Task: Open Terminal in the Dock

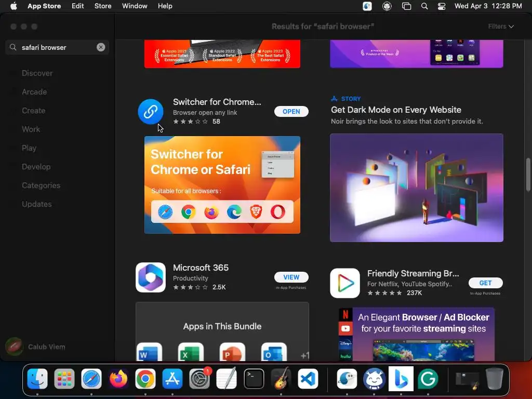Action: click(254, 379)
